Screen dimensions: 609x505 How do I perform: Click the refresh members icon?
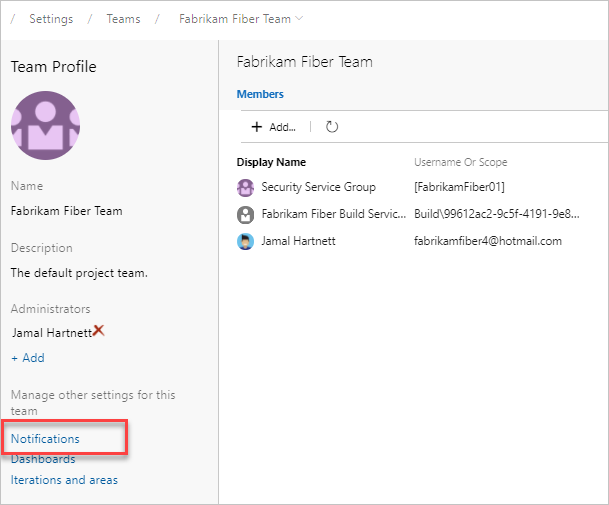tap(332, 127)
